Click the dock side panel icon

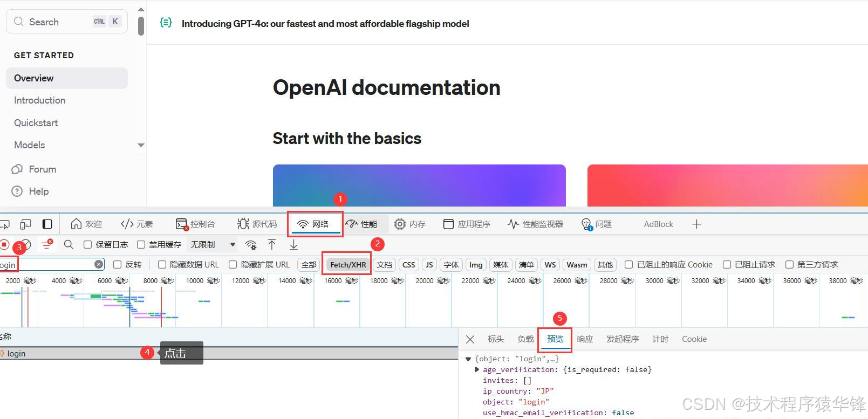click(47, 224)
